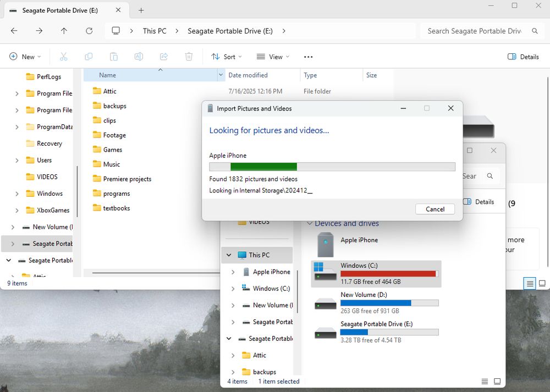Collapse Devices and drives section

(309, 223)
